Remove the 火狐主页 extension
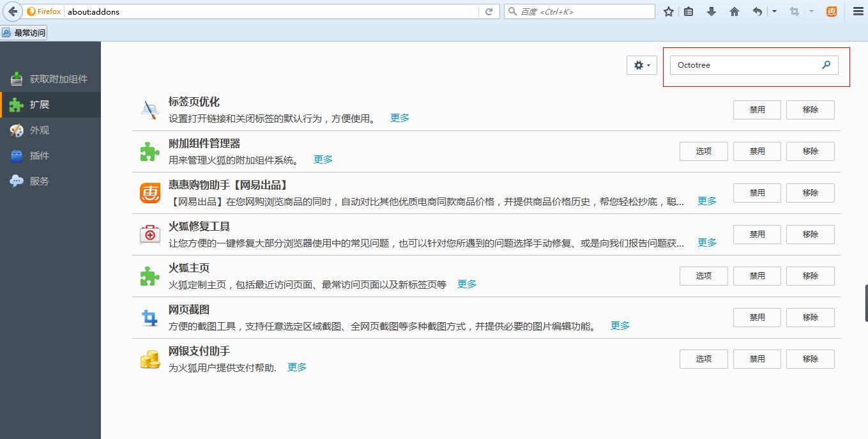The height and width of the screenshot is (439, 868). pos(811,276)
